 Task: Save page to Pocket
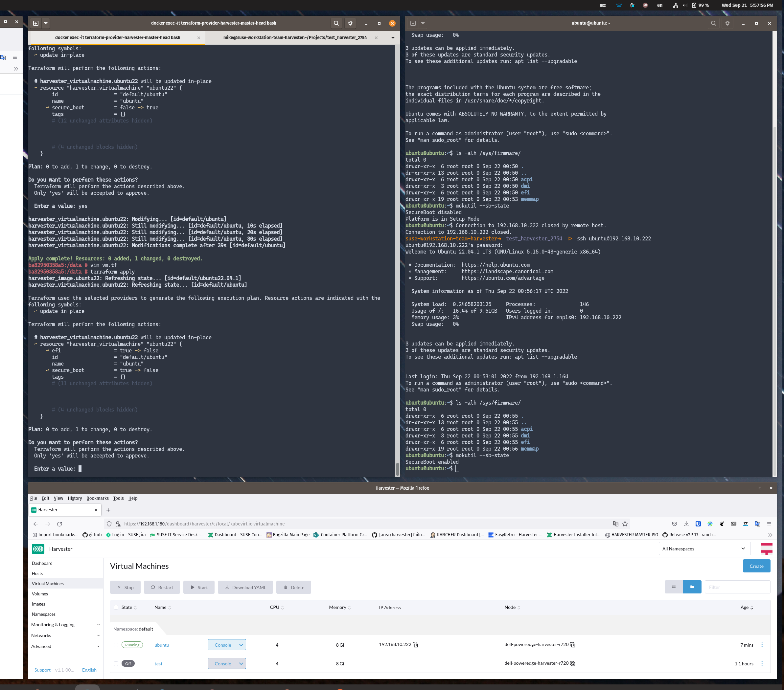pos(674,523)
